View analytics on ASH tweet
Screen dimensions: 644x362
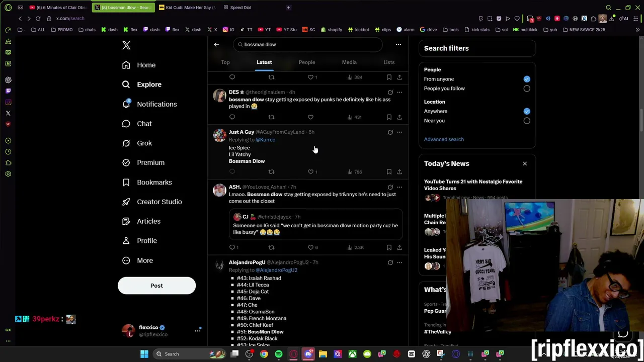[355, 247]
